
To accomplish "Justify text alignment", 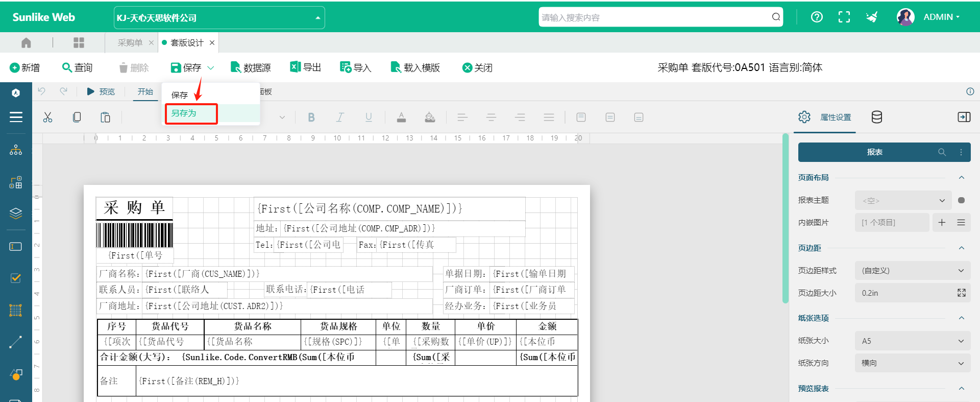I will pos(549,117).
